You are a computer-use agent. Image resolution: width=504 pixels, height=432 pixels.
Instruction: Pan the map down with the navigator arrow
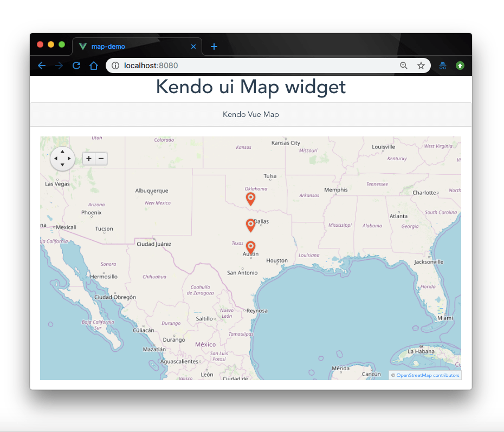62,165
